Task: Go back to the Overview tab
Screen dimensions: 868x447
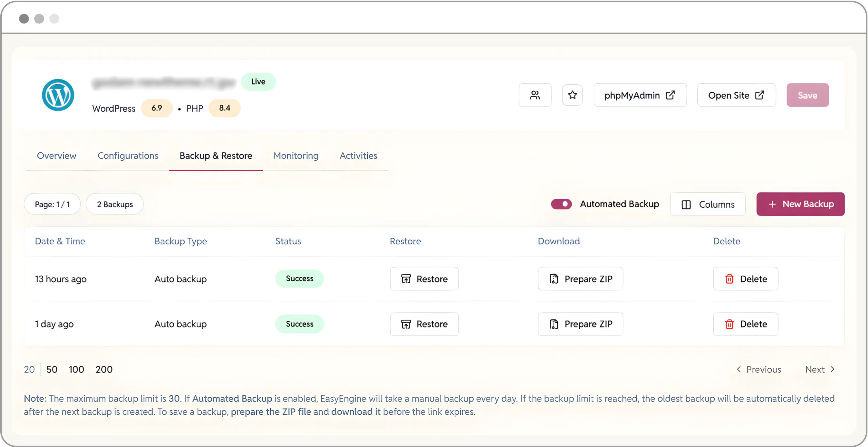Action: [x=56, y=156]
